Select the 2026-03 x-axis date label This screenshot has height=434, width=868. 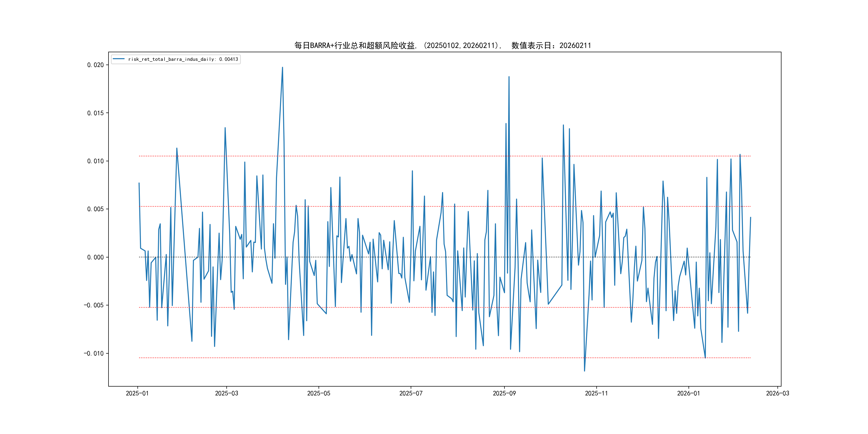(x=777, y=394)
